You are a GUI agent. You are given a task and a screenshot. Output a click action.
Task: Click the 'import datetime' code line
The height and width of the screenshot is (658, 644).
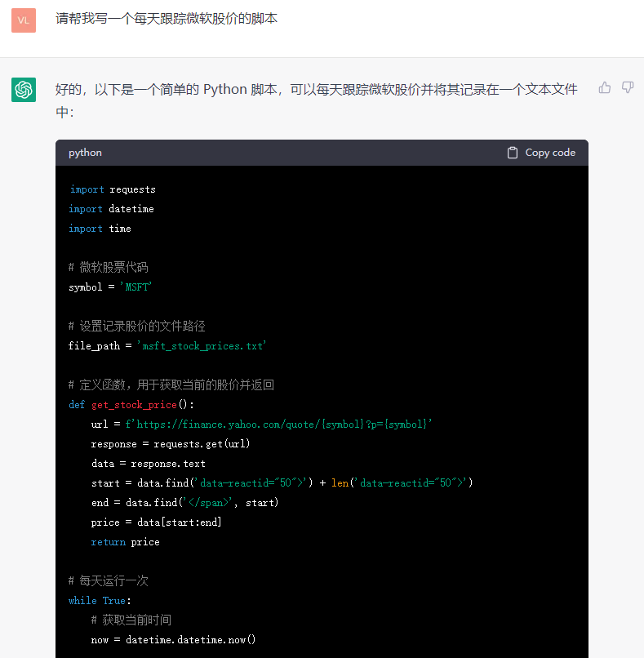coord(111,209)
